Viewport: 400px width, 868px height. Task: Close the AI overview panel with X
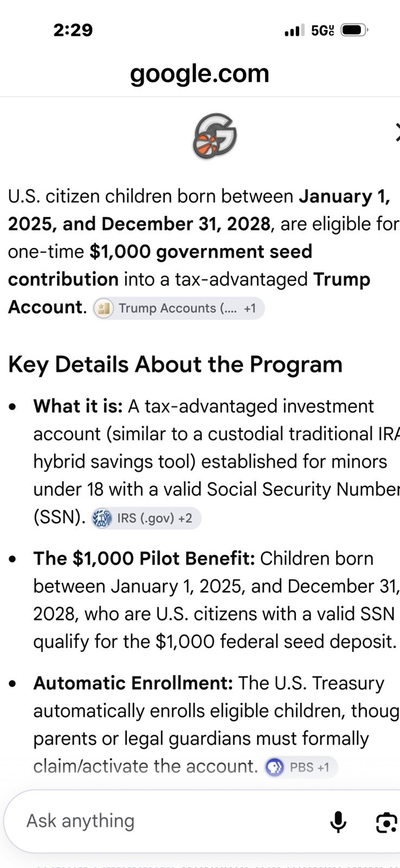coord(397,132)
